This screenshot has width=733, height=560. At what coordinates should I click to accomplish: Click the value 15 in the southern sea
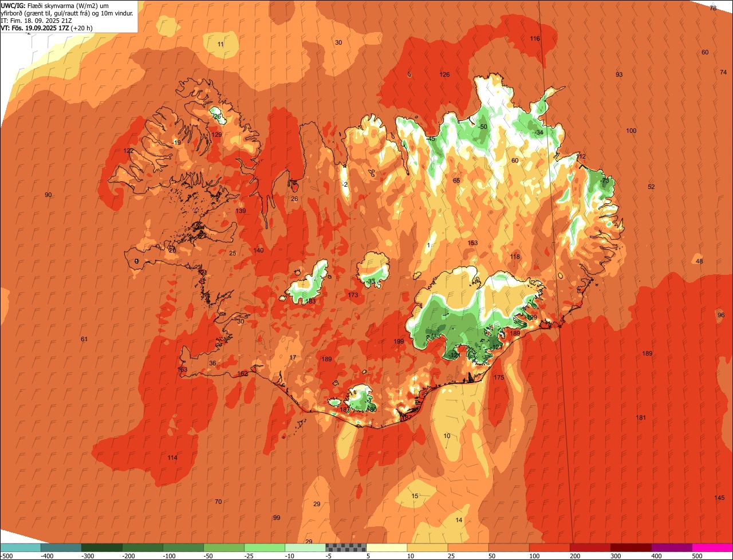pyautogui.click(x=415, y=496)
